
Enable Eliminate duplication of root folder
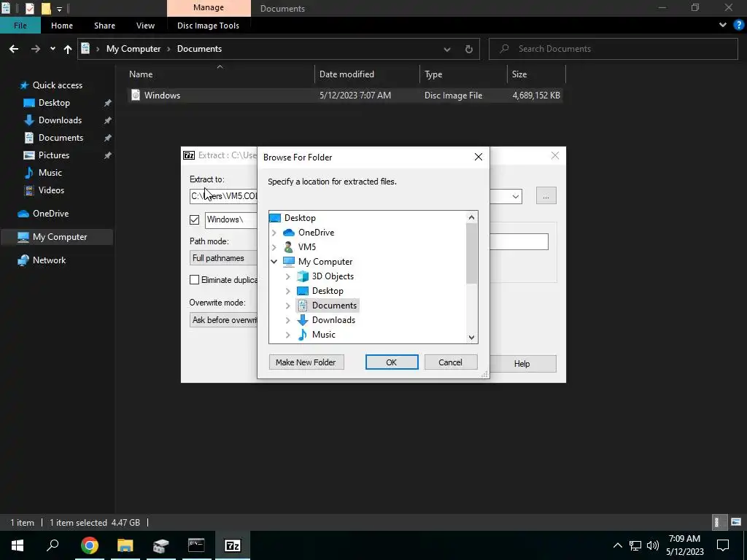point(194,279)
